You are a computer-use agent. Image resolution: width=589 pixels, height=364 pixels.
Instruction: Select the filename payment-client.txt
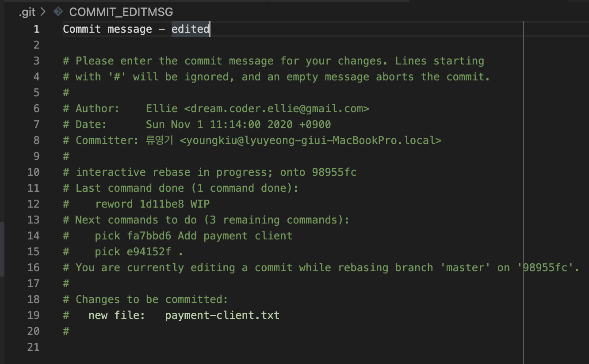(x=222, y=315)
